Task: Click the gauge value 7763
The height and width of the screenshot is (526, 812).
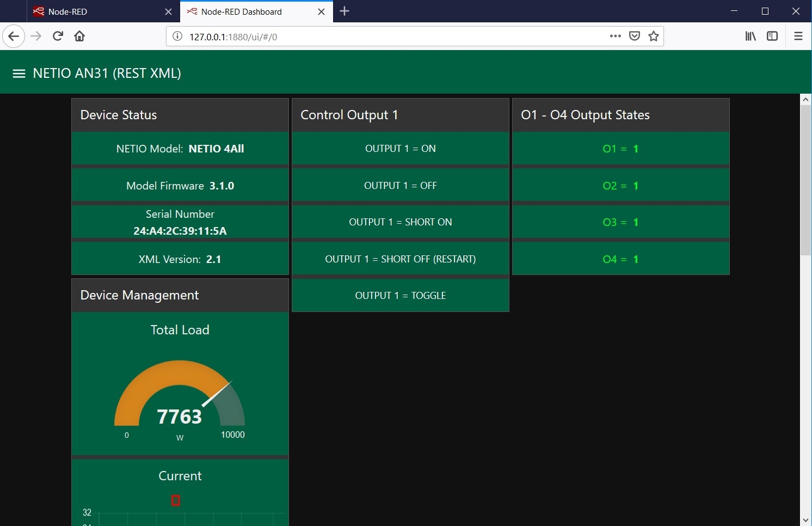Action: coord(180,417)
